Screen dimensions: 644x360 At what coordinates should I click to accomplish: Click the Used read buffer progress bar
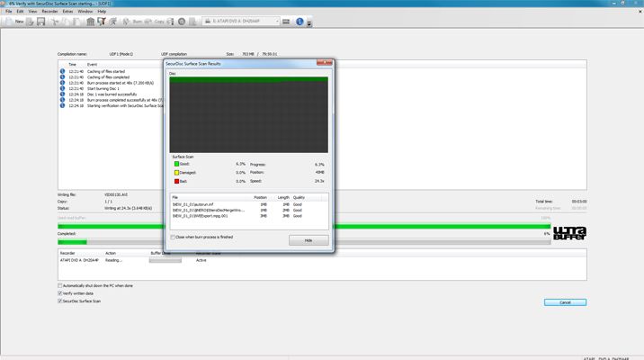click(x=304, y=227)
